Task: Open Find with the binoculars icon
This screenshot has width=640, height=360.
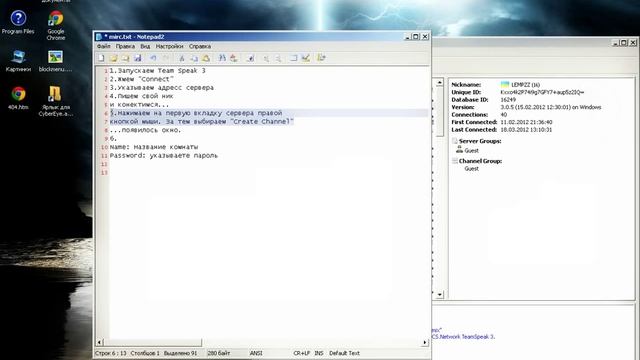Action: (x=222, y=58)
